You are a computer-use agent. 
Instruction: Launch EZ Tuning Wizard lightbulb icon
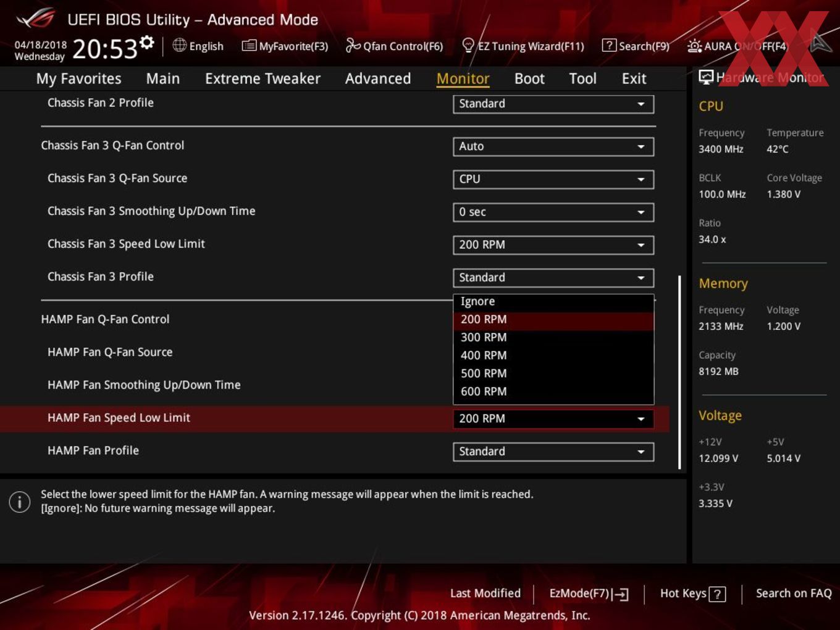point(468,45)
